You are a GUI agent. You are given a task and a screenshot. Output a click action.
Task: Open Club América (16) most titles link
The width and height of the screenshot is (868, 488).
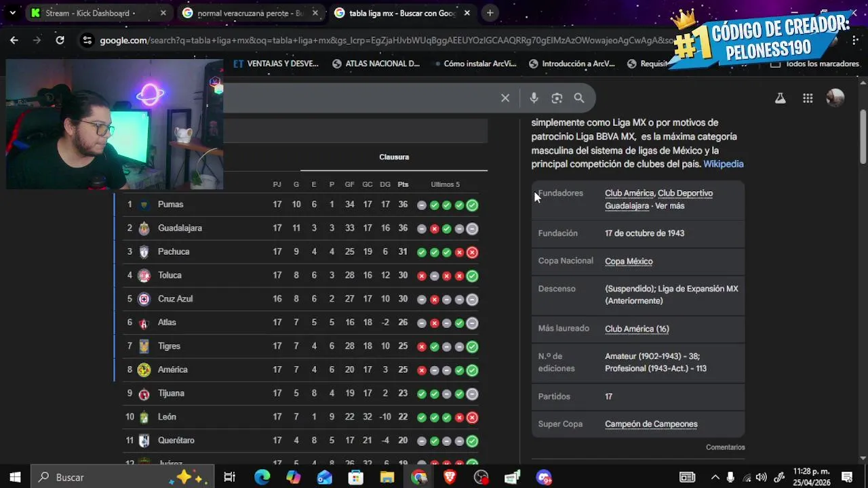[x=637, y=329]
